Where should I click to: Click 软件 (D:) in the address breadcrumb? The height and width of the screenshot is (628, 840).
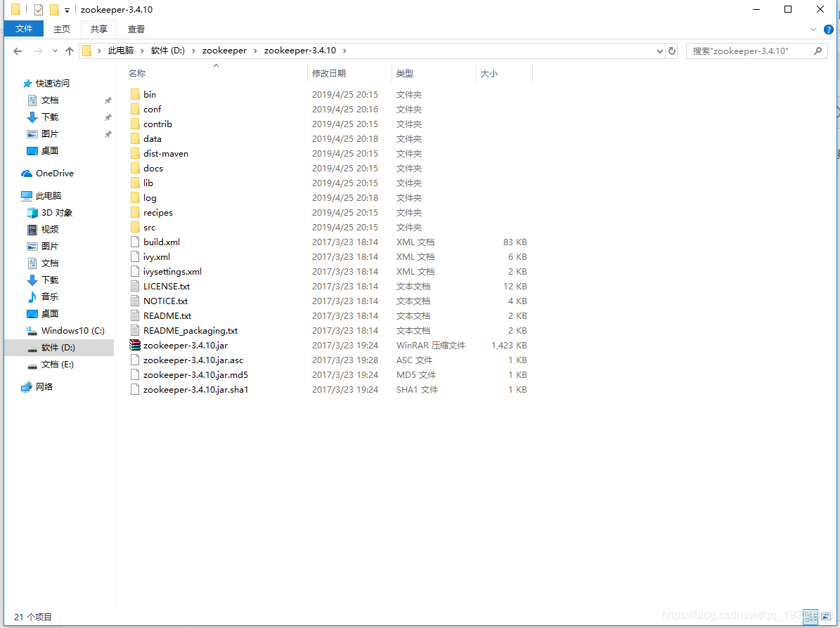click(x=168, y=51)
